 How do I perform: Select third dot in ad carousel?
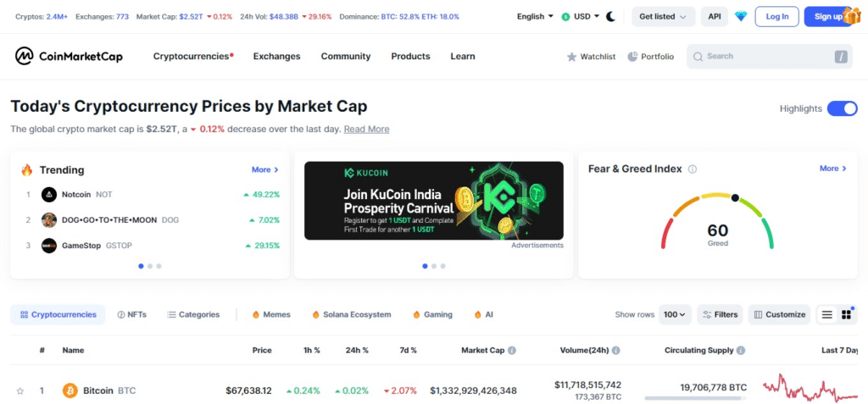click(443, 266)
